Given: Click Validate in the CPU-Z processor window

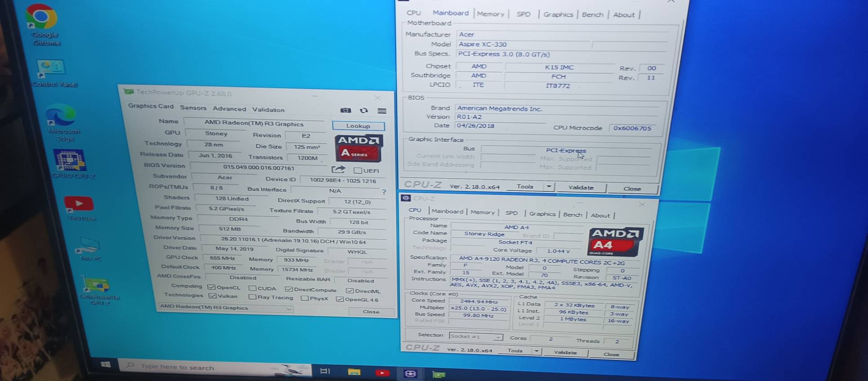Looking at the screenshot, I should (565, 352).
